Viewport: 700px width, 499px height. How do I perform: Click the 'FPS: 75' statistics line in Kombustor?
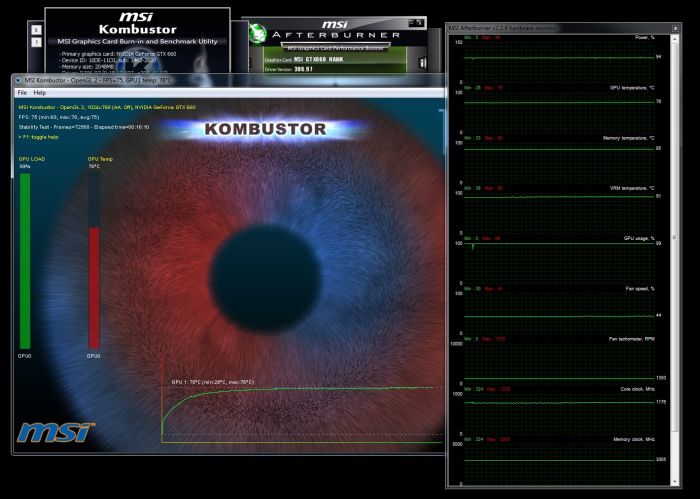pos(59,117)
